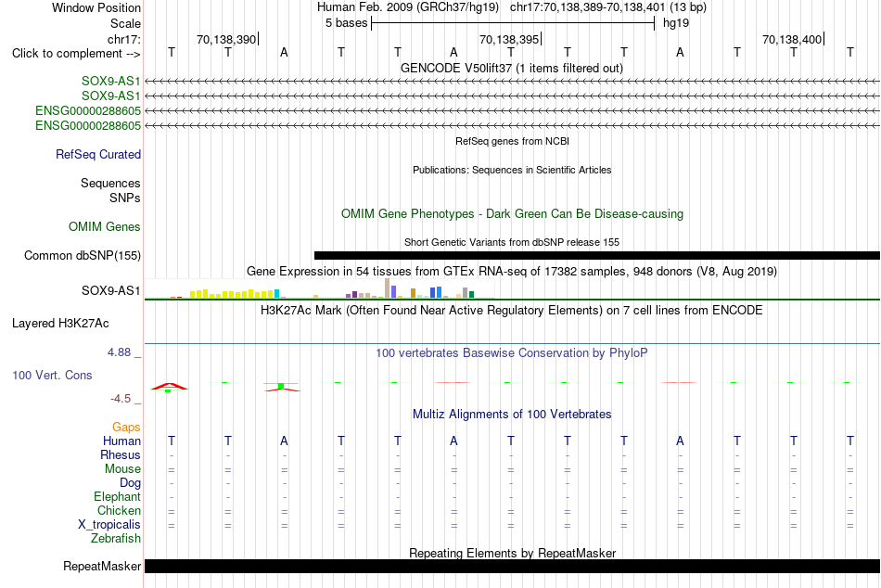Image resolution: width=881 pixels, height=588 pixels.
Task: Click the 'RefSeq genes from NCBI' title
Action: [x=513, y=141]
